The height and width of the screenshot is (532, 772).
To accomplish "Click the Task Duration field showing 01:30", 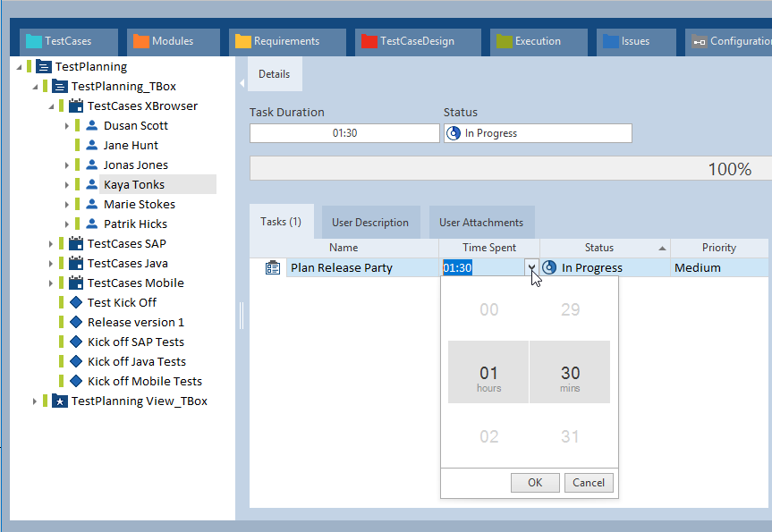I will (x=344, y=133).
